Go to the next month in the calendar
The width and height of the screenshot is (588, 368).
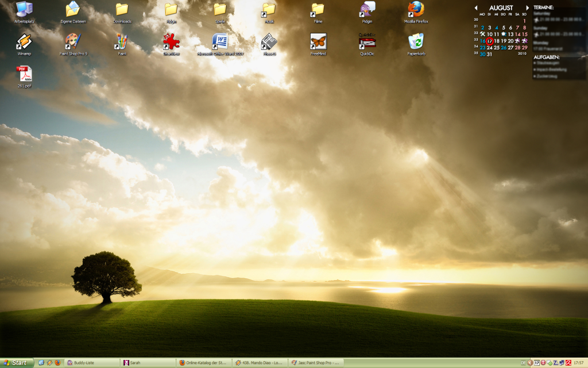click(527, 8)
